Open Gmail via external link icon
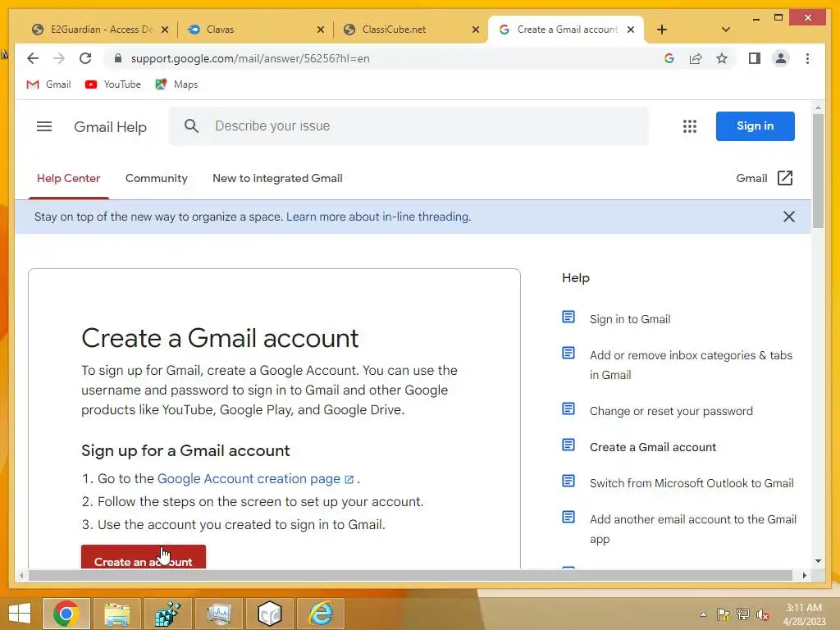 (x=785, y=178)
